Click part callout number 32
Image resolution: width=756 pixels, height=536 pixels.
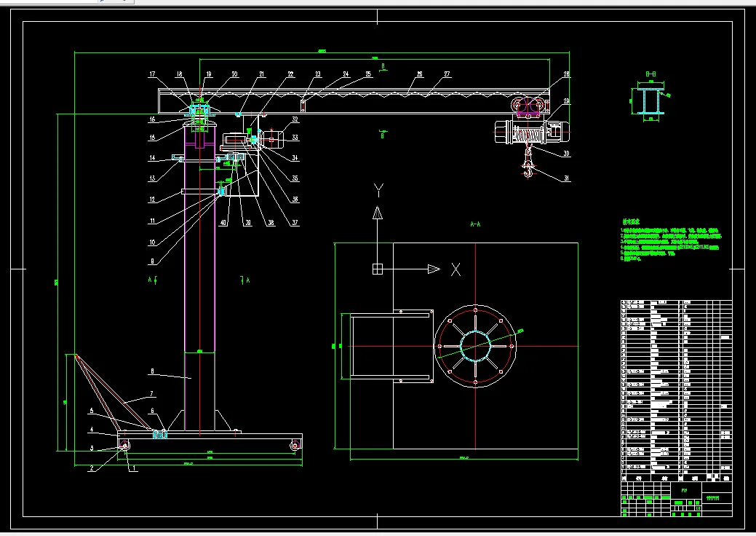pos(295,119)
